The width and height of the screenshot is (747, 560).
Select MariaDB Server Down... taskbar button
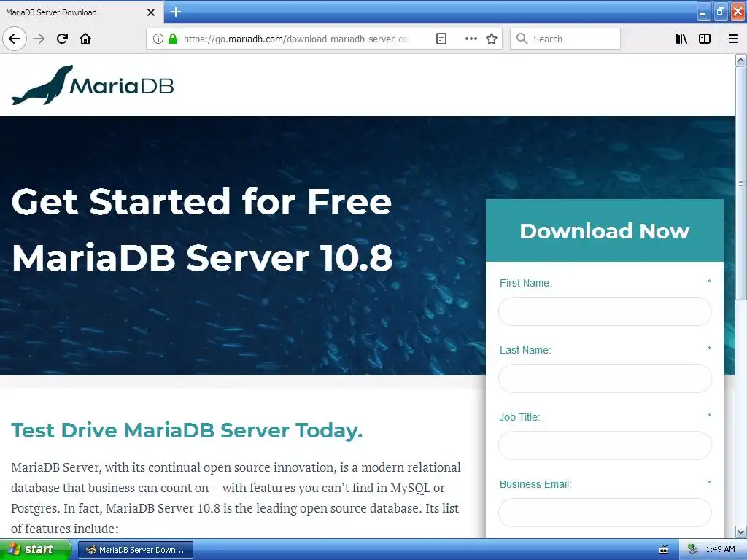(135, 550)
